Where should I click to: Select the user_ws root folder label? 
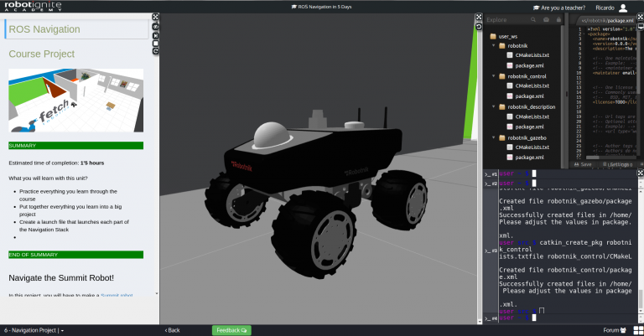point(508,37)
